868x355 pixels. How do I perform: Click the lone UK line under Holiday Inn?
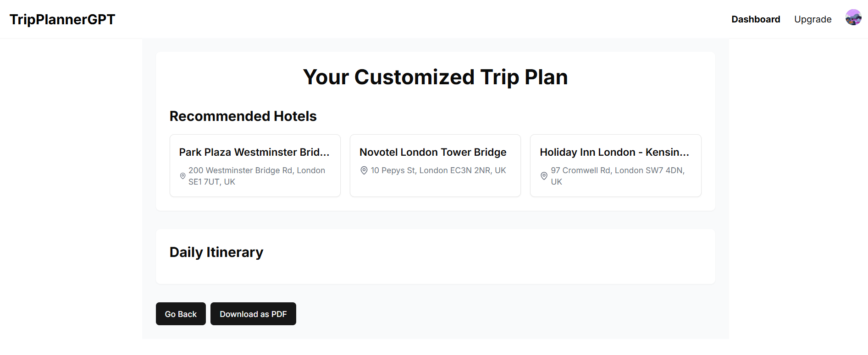(556, 182)
